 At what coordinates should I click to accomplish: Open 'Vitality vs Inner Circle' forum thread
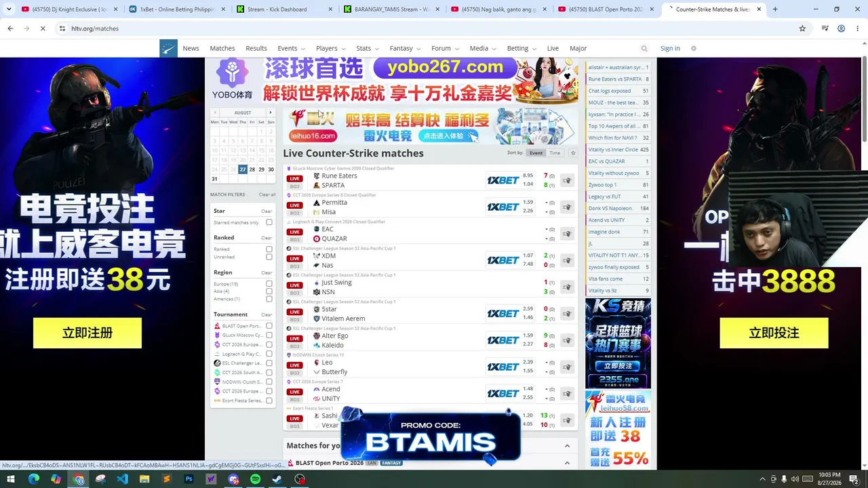coord(618,150)
